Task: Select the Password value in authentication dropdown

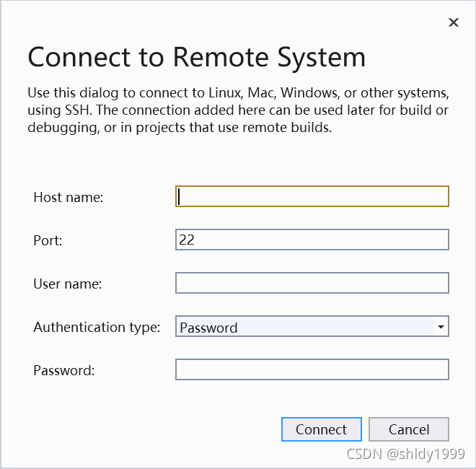Action: click(208, 328)
